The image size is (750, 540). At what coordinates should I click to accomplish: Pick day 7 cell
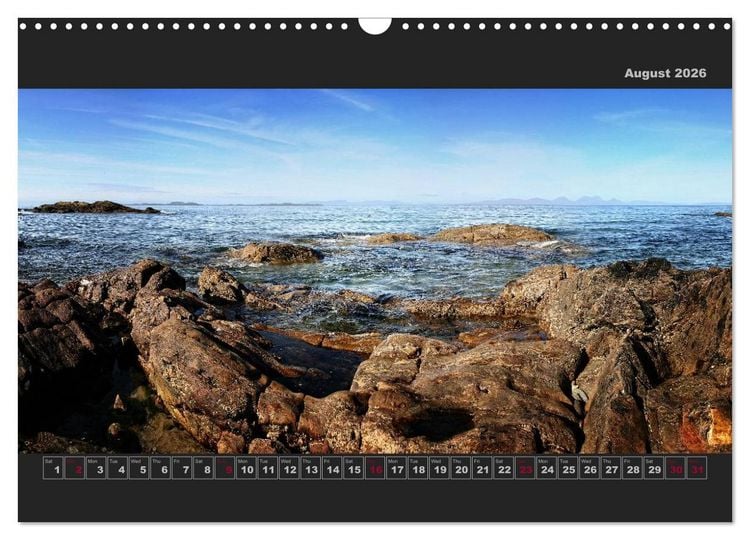(x=182, y=468)
